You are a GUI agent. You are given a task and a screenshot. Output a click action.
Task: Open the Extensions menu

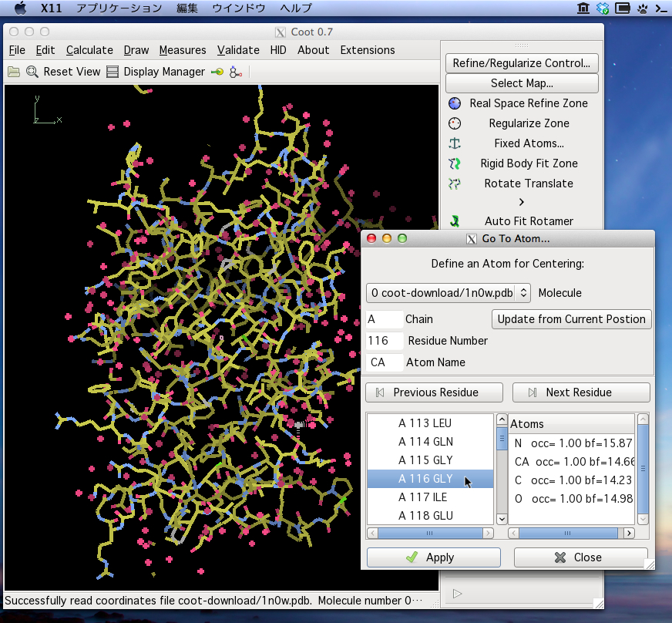click(368, 50)
